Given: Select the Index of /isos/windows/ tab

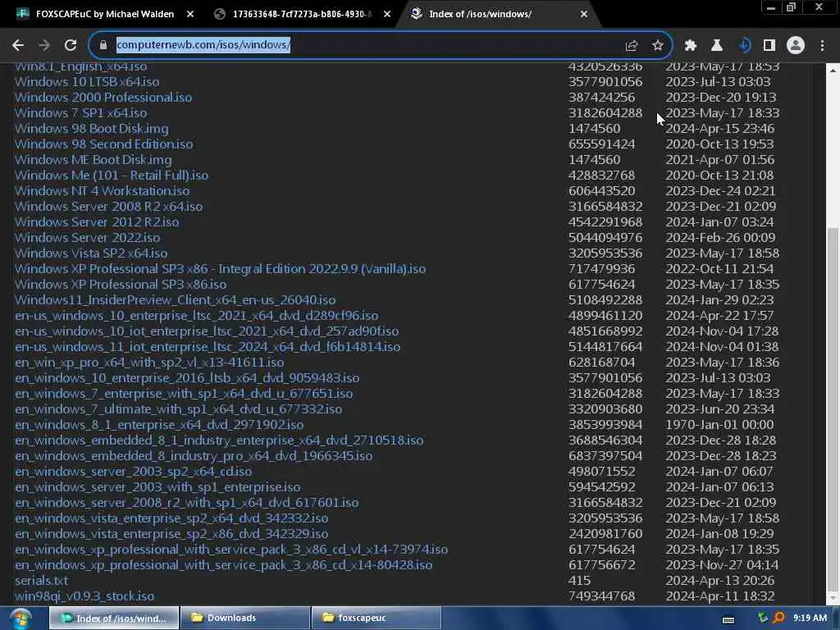Looking at the screenshot, I should [481, 15].
